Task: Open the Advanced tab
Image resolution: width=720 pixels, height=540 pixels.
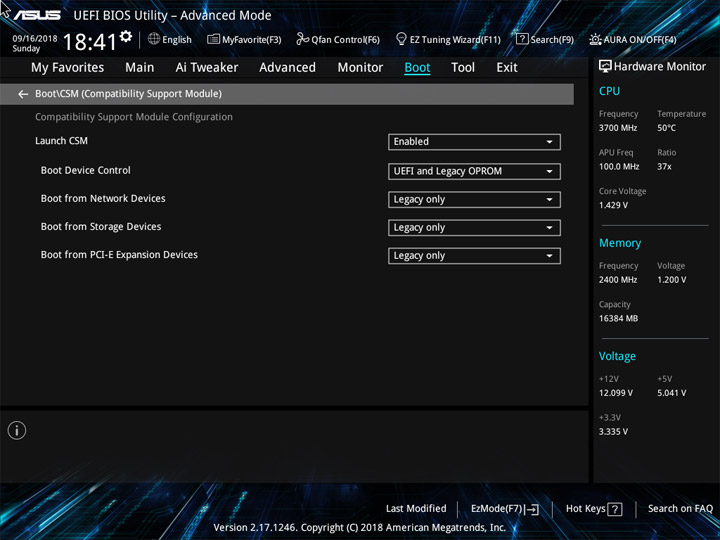Action: point(287,68)
